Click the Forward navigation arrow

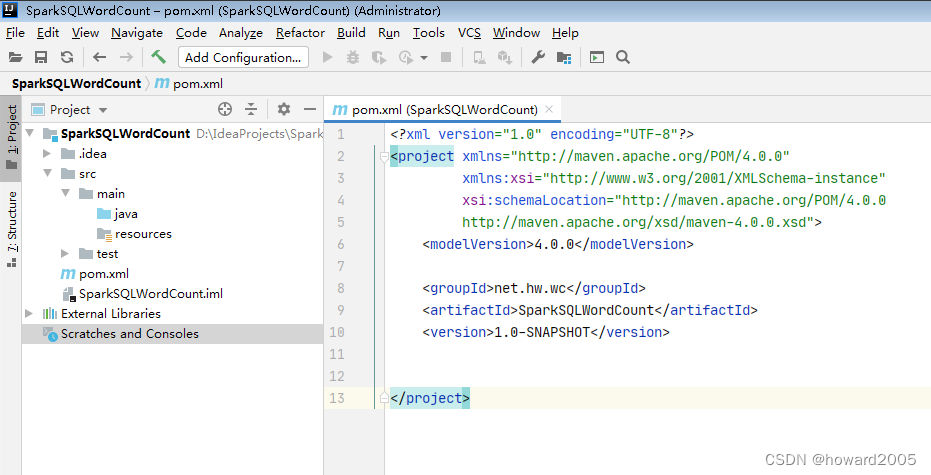(126, 58)
